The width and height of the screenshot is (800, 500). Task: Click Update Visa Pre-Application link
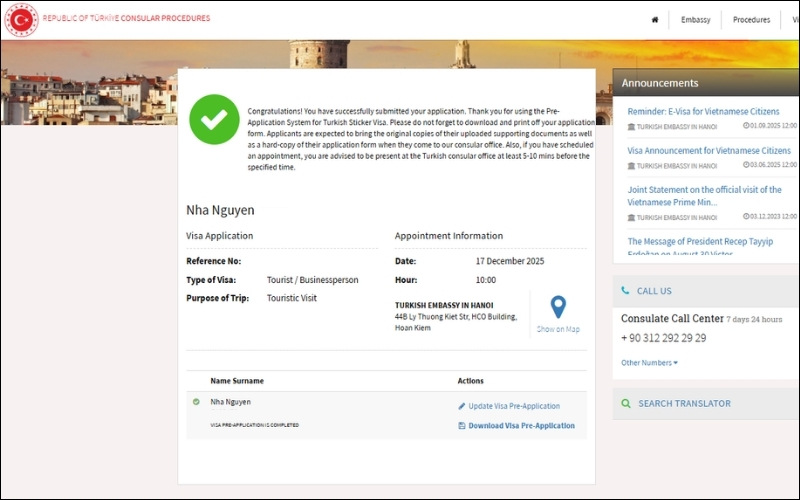tap(514, 406)
